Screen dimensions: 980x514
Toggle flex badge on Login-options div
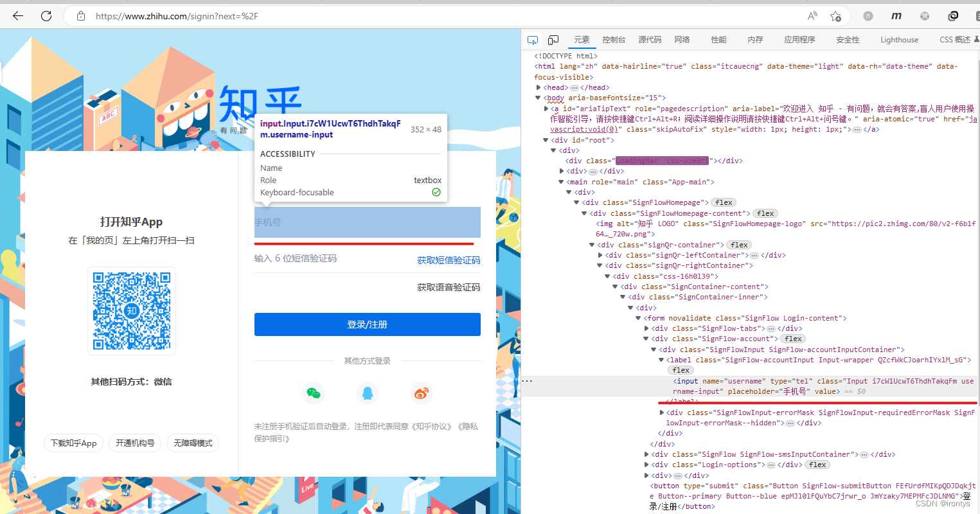[817, 465]
